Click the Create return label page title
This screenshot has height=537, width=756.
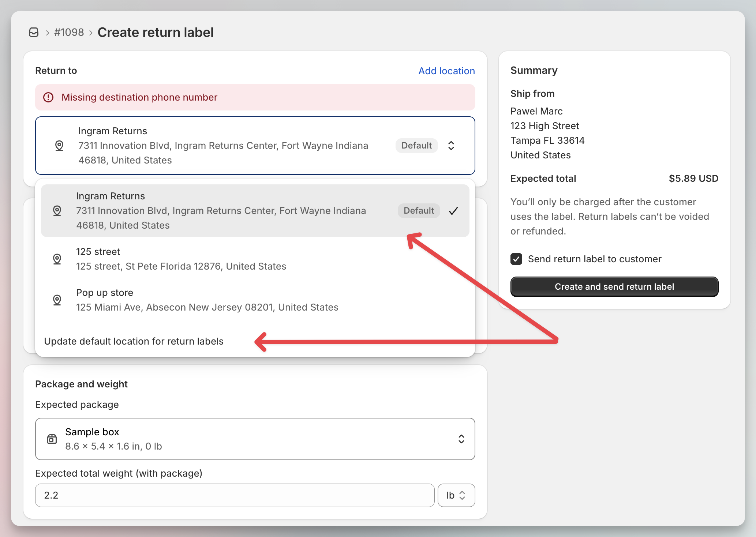tap(156, 32)
